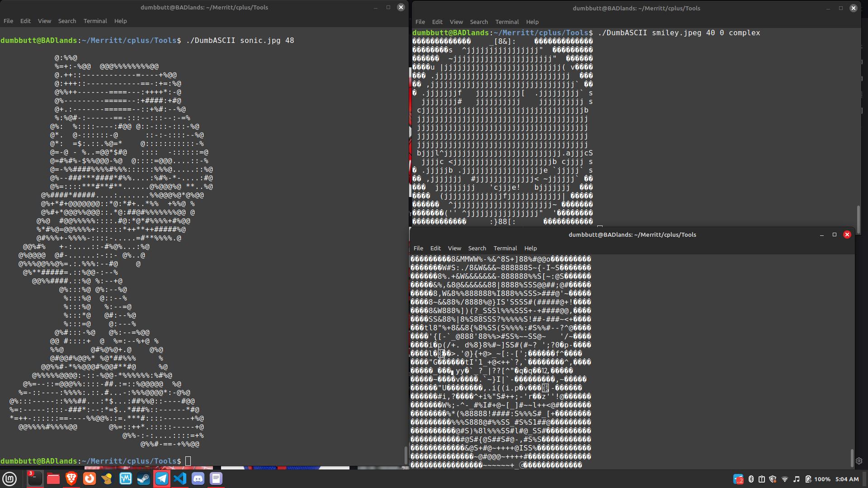868x488 pixels.
Task: Open the clock showing 5:04 AM
Action: [x=847, y=479]
